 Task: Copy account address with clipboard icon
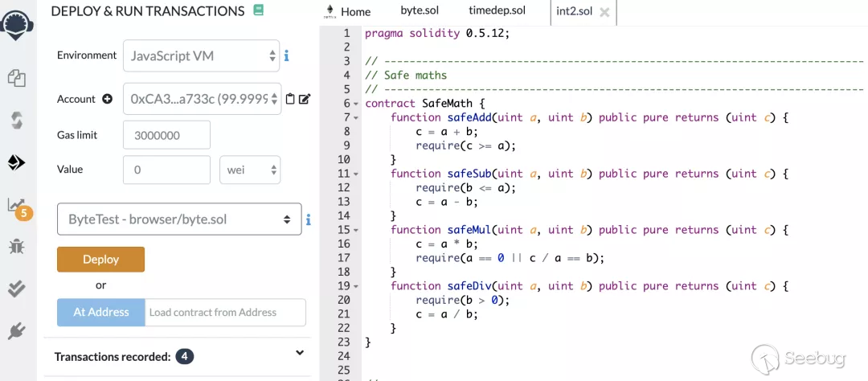pyautogui.click(x=290, y=99)
